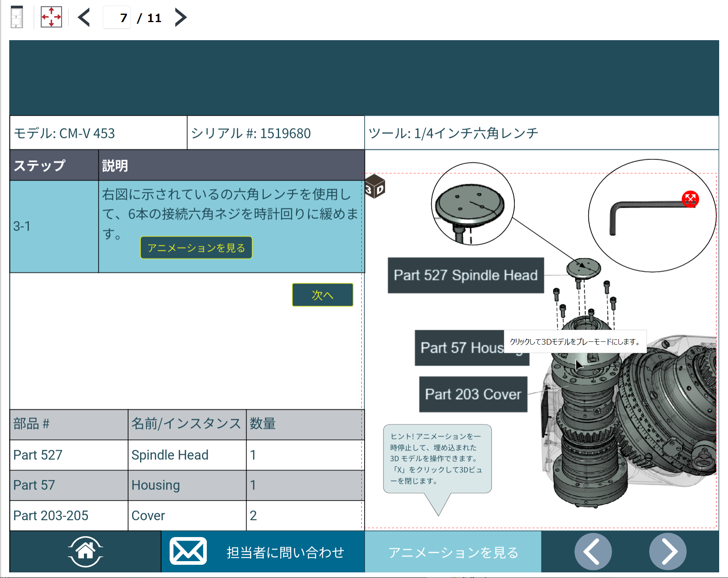
Task: Click the モデル: CM-V 453 cell
Action: pos(98,133)
